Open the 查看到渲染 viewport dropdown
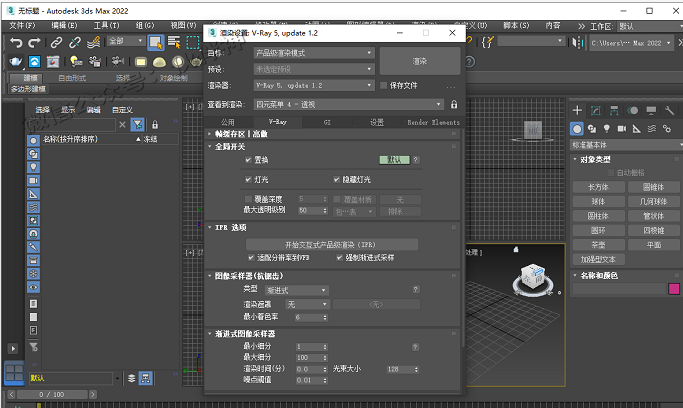This screenshot has width=683, height=408. [348, 105]
